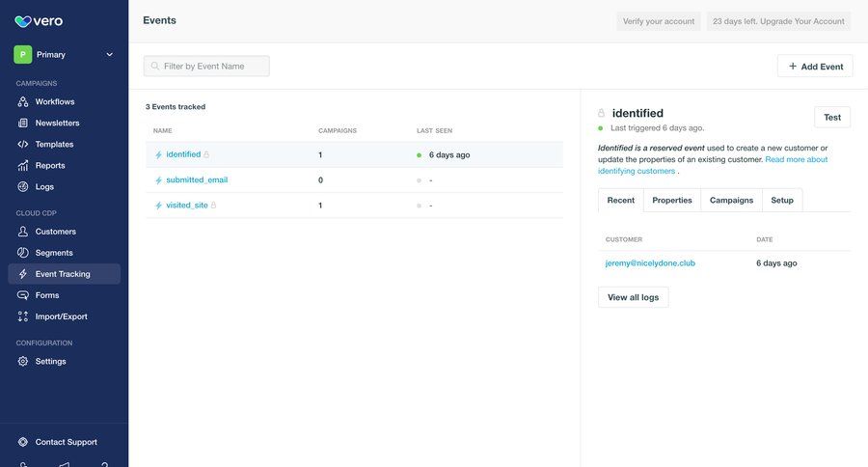868x467 pixels.
Task: Open Customers person icon in sidebar
Action: [x=23, y=231]
